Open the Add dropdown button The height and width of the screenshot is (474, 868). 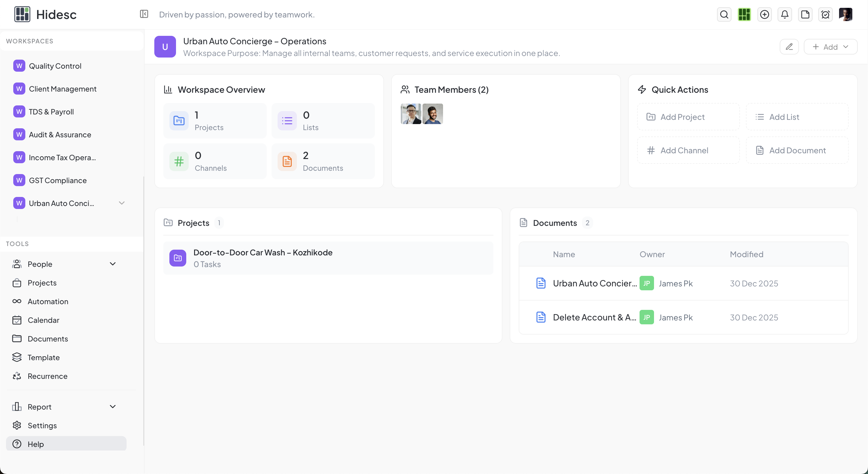830,47
